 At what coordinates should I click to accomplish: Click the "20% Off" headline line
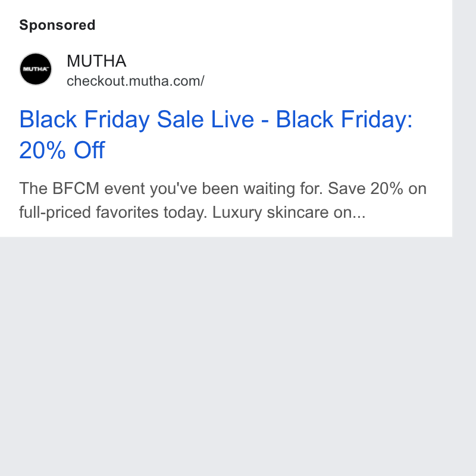pyautogui.click(x=62, y=150)
